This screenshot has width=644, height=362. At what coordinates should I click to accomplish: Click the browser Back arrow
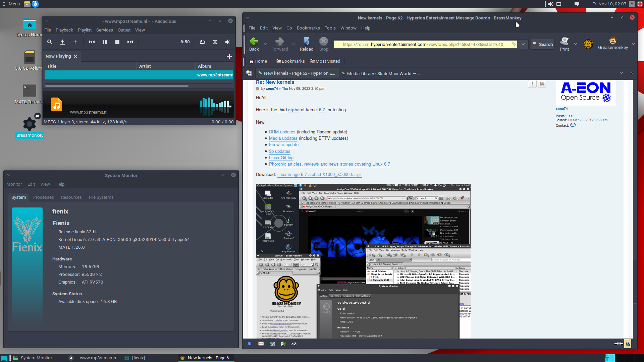point(254,44)
